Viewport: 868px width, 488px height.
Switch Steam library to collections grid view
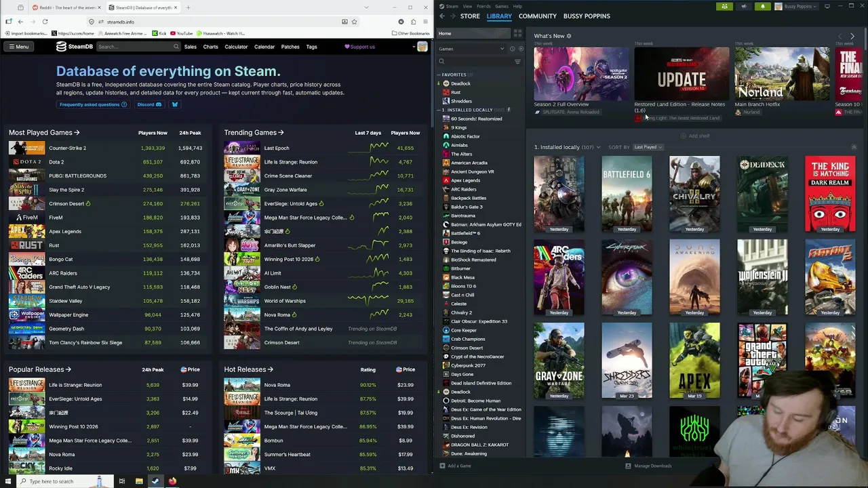pos(517,33)
